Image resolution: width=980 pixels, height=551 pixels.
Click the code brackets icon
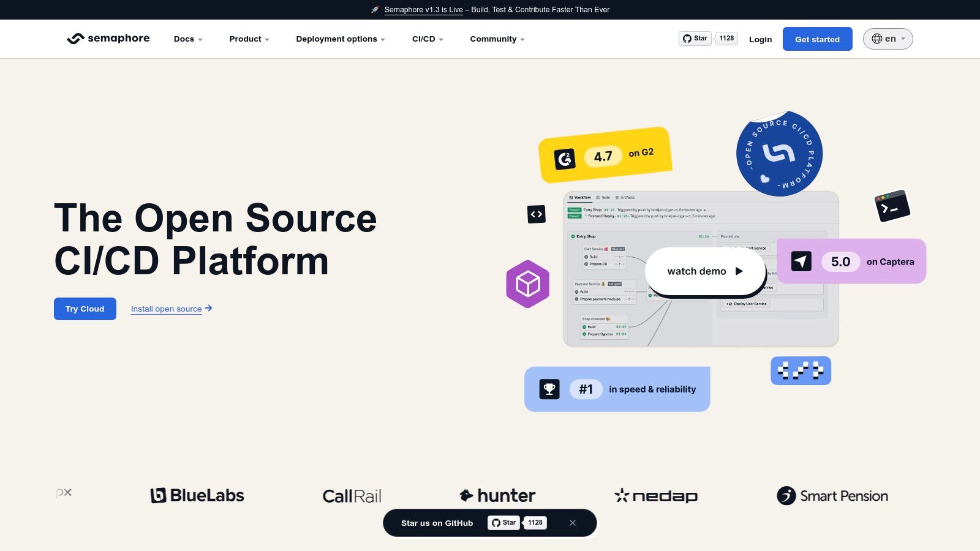point(537,214)
